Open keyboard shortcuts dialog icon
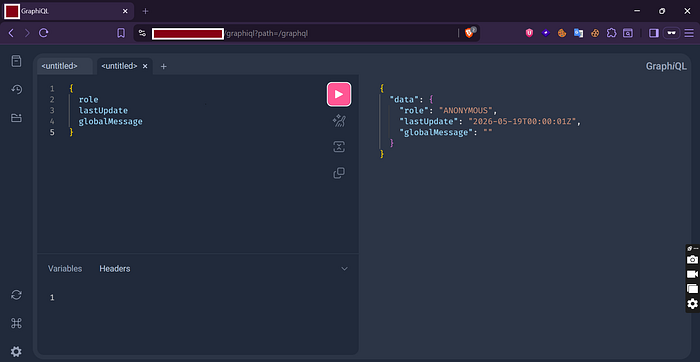700x362 pixels. (x=17, y=323)
